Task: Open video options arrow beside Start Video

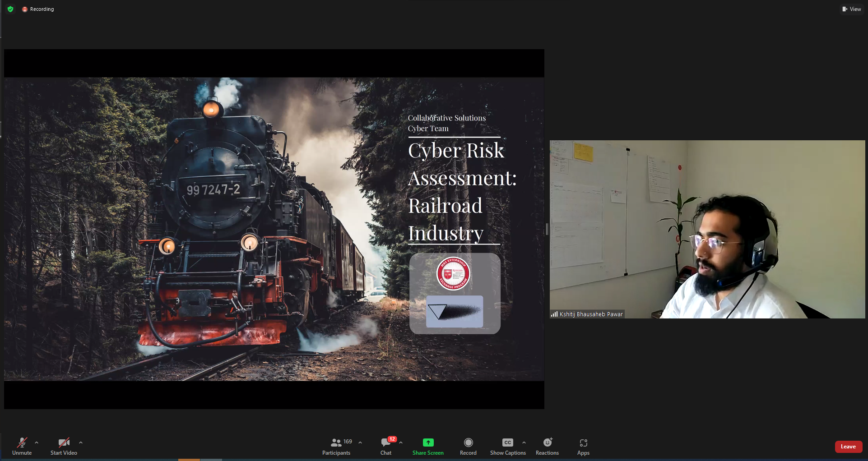Action: [x=81, y=443]
